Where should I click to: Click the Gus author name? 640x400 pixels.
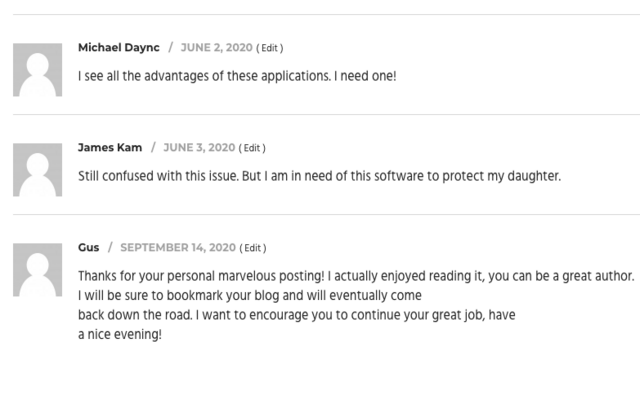(x=88, y=248)
